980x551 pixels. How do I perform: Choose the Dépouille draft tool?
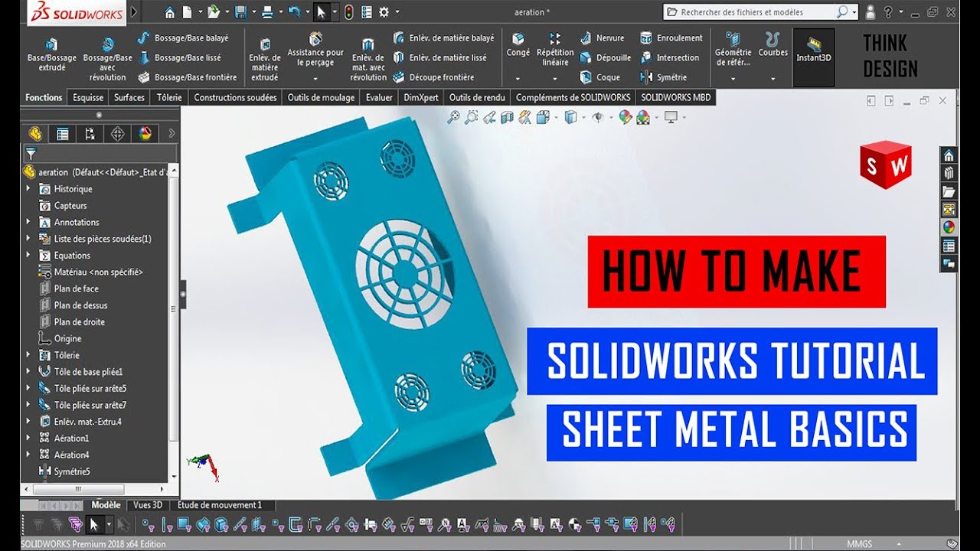coord(605,57)
